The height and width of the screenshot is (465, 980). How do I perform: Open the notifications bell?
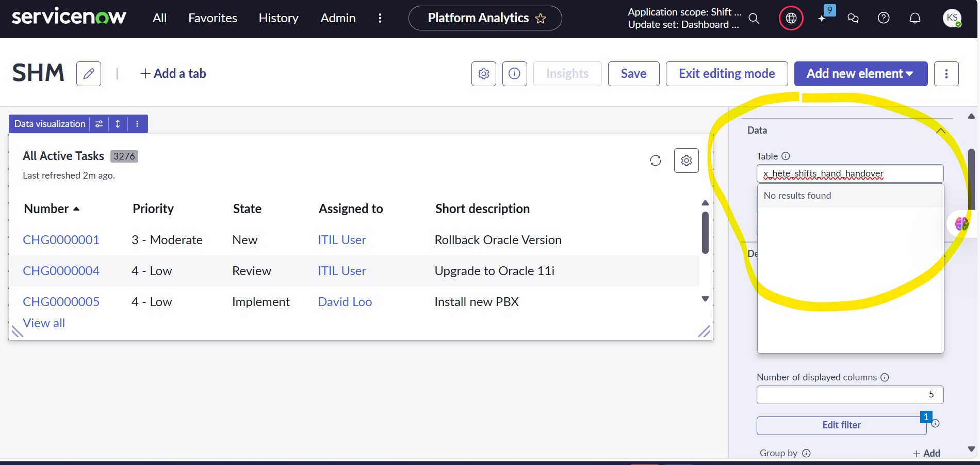(x=914, y=19)
